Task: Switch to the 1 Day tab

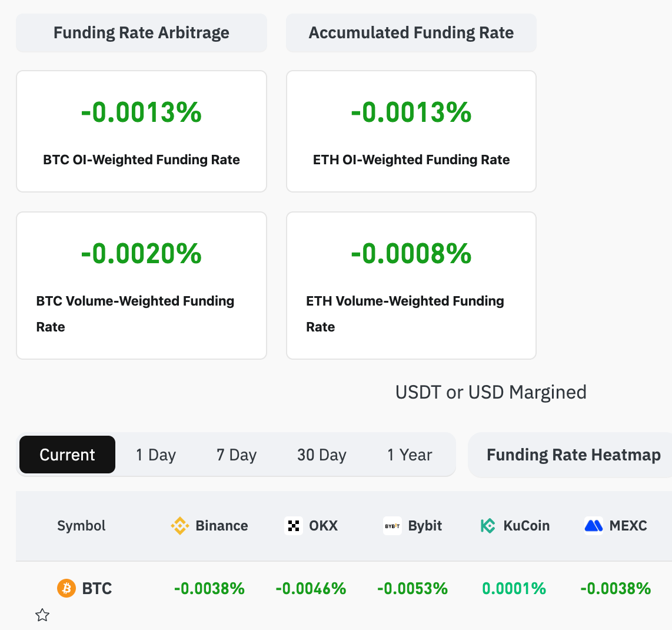Action: (156, 455)
